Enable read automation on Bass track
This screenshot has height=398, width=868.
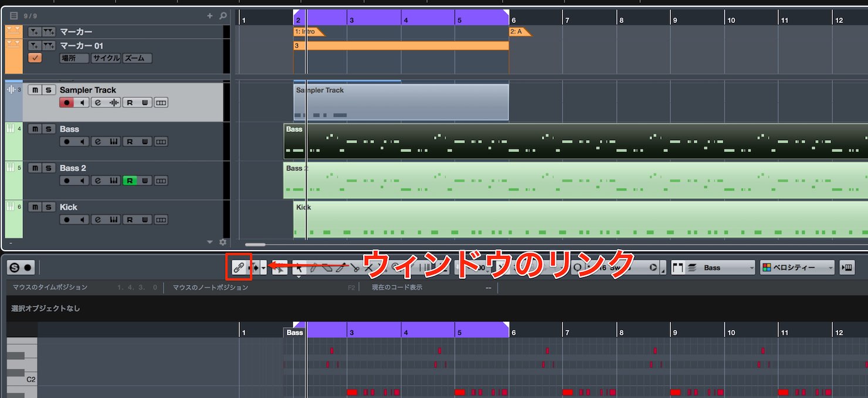[130, 142]
